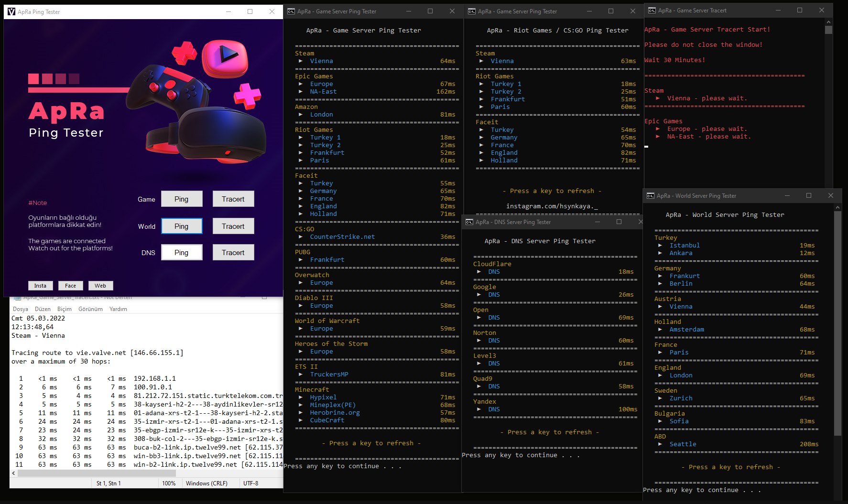Click the ApRa Ping Tester title bar logo icon
The height and width of the screenshot is (504, 848).
click(x=11, y=11)
